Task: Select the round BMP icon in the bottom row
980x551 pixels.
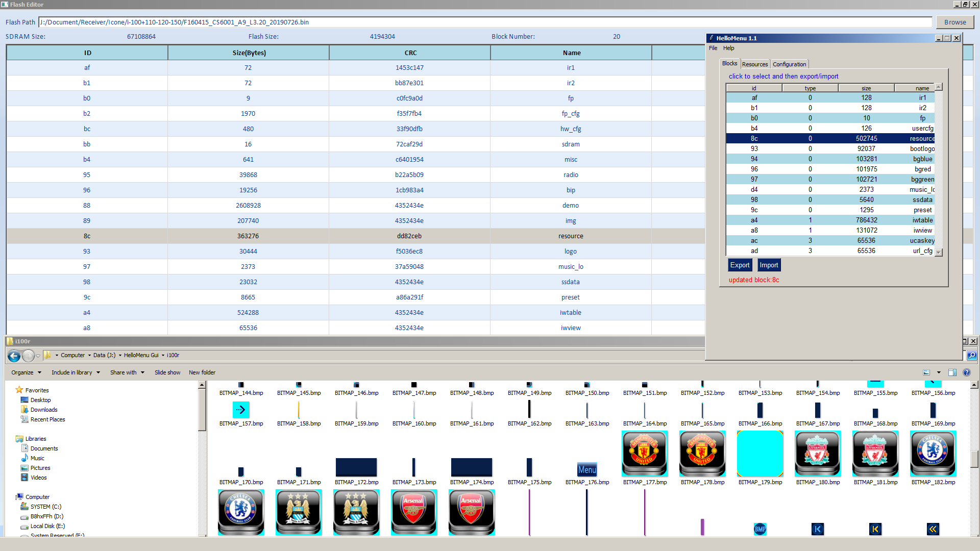Action: click(x=760, y=529)
